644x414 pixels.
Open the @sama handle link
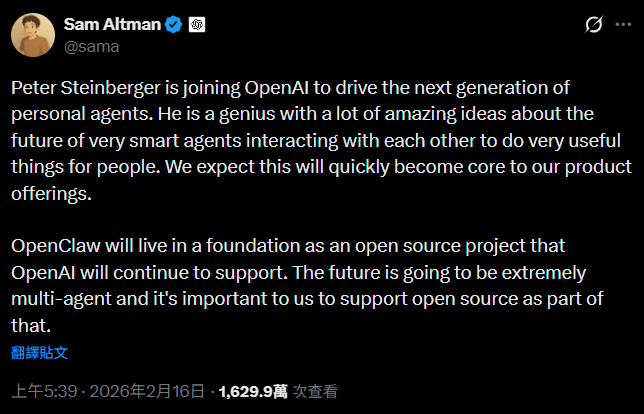point(90,45)
